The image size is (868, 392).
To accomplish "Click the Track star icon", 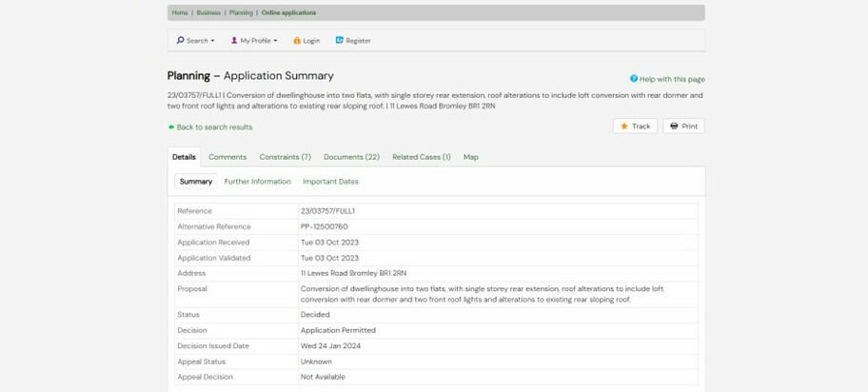I will tap(624, 126).
